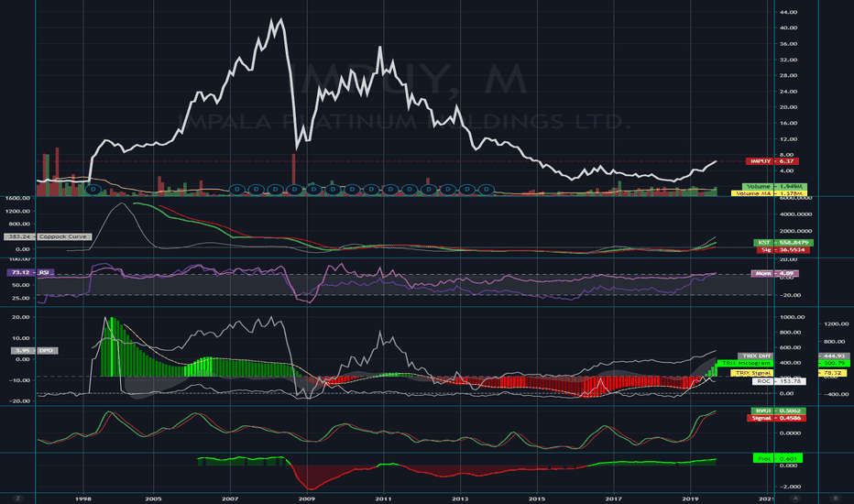Click the 2005 date on time axis

click(x=154, y=499)
